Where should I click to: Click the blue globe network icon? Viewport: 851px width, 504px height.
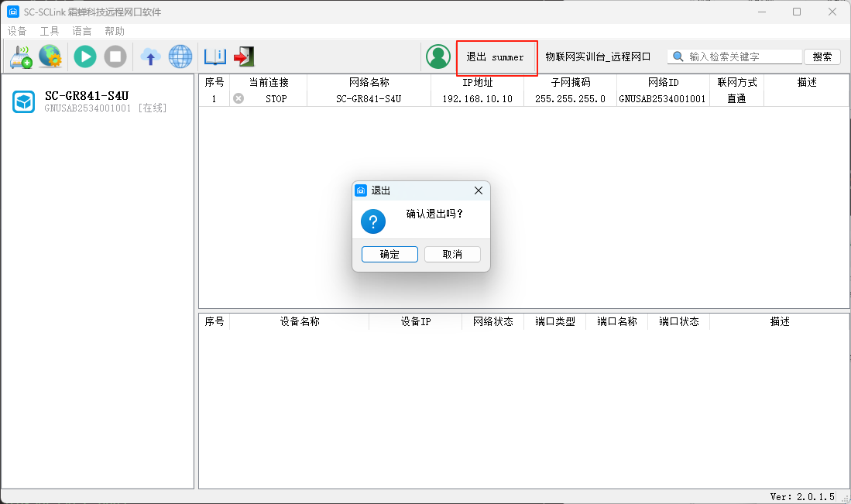pyautogui.click(x=180, y=57)
